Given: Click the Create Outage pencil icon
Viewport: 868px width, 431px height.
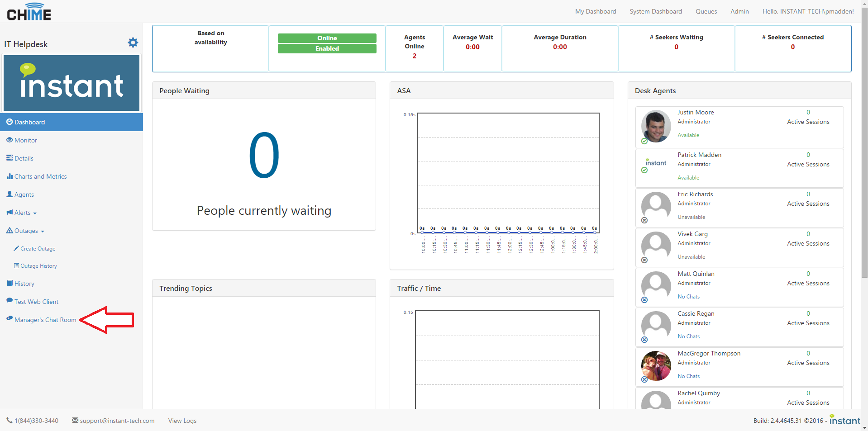Looking at the screenshot, I should 16,249.
